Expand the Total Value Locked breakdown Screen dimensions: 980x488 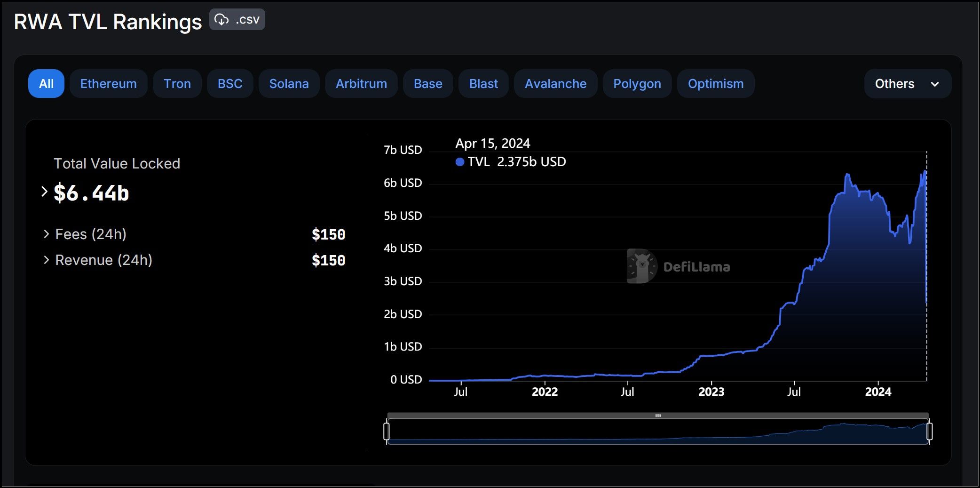[x=45, y=192]
